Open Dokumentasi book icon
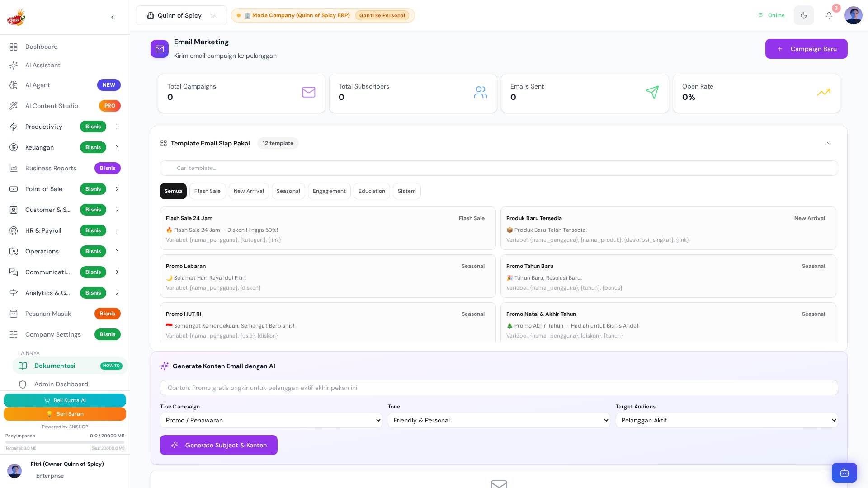The height and width of the screenshot is (488, 868). coord(23,366)
